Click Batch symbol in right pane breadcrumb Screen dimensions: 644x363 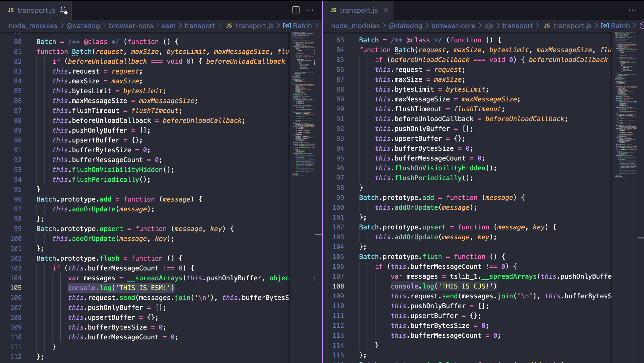[x=620, y=26]
